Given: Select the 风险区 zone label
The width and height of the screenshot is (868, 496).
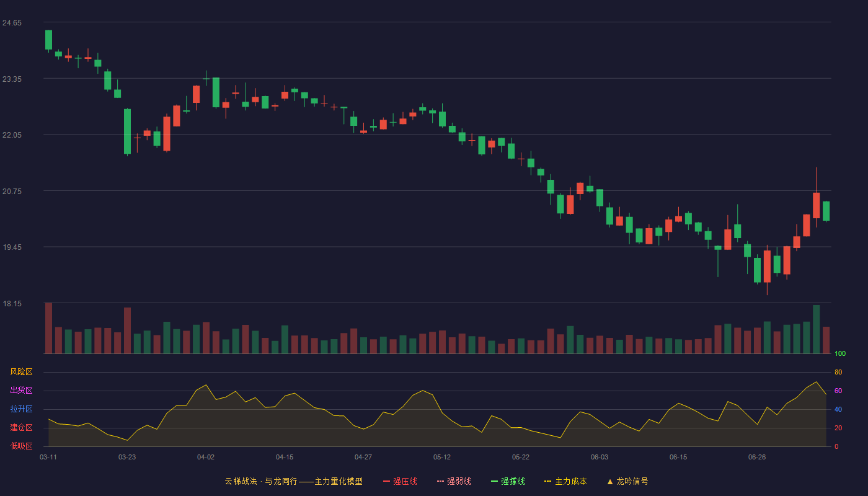Looking at the screenshot, I should tap(21, 372).
